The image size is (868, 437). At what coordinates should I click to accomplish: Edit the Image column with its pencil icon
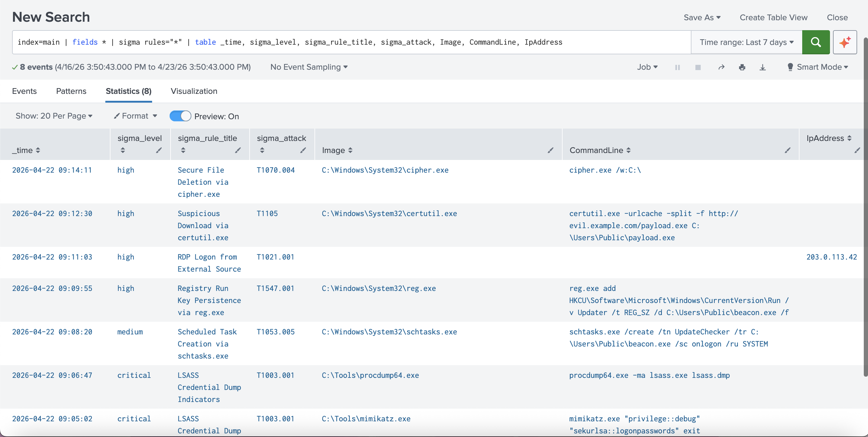(x=550, y=151)
